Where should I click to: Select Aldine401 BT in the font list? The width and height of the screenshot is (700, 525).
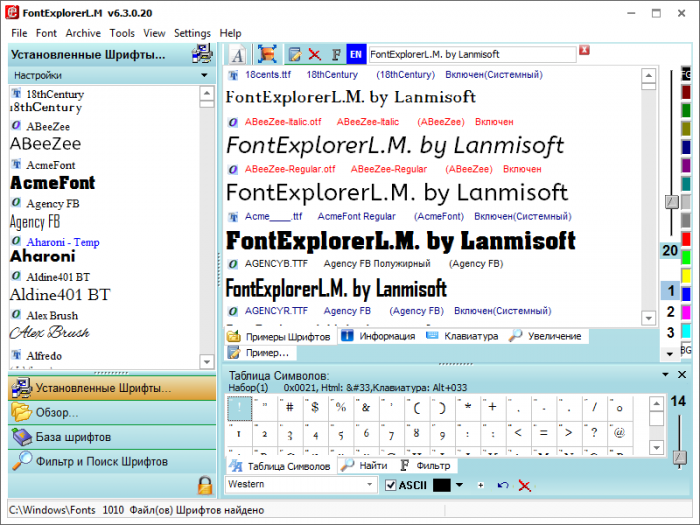[x=58, y=277]
